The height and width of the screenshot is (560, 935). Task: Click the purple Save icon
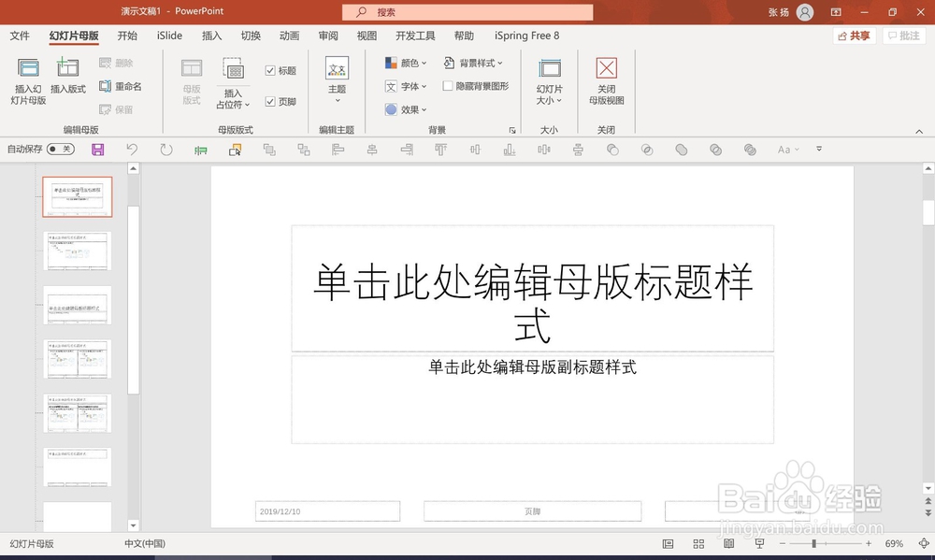pos(98,150)
